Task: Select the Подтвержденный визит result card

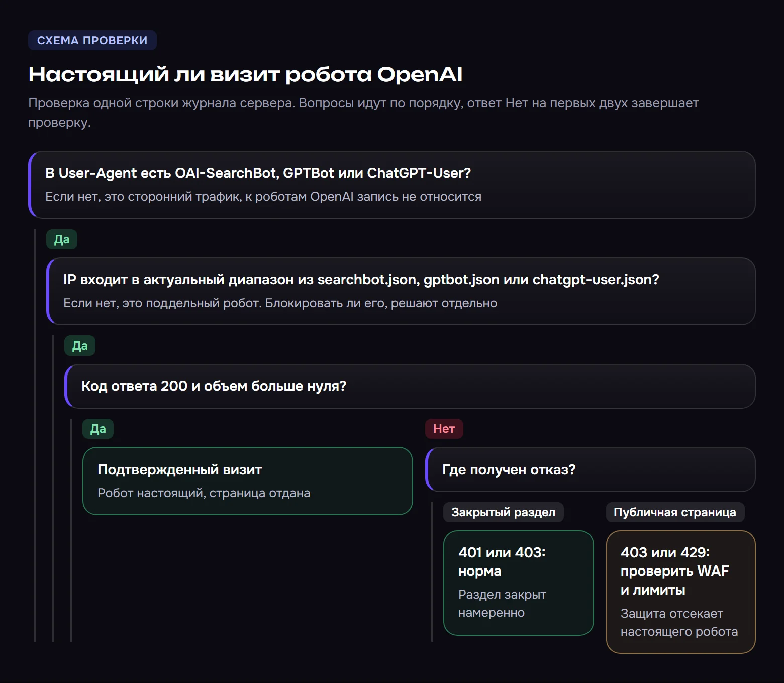Action: (x=248, y=481)
